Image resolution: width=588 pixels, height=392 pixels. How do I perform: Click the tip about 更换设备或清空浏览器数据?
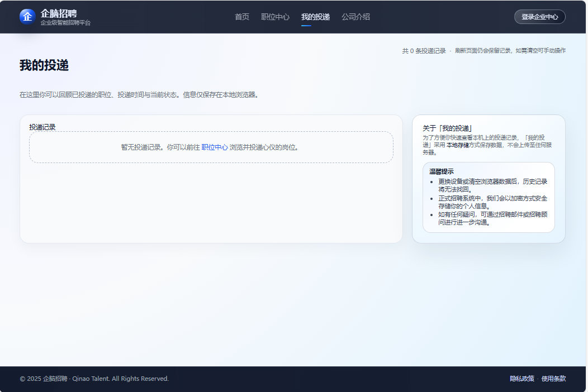[492, 185]
